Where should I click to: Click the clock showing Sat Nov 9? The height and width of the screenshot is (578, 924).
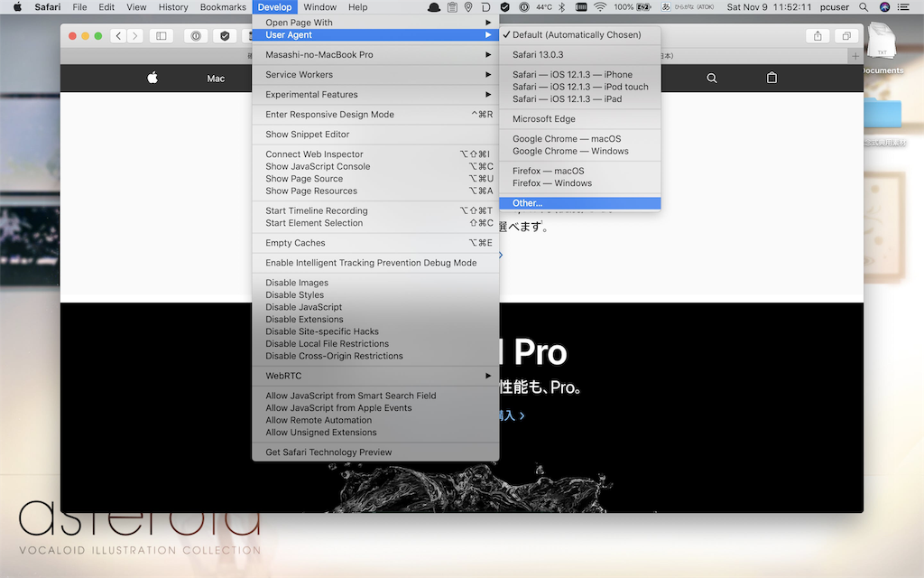click(769, 7)
